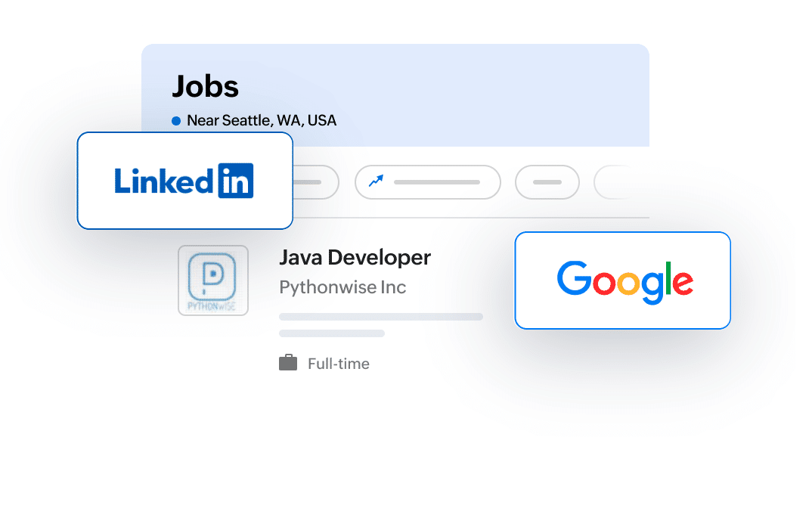This screenshot has height=505, width=812.
Task: Click the long gray placeholder line
Action: point(380,317)
